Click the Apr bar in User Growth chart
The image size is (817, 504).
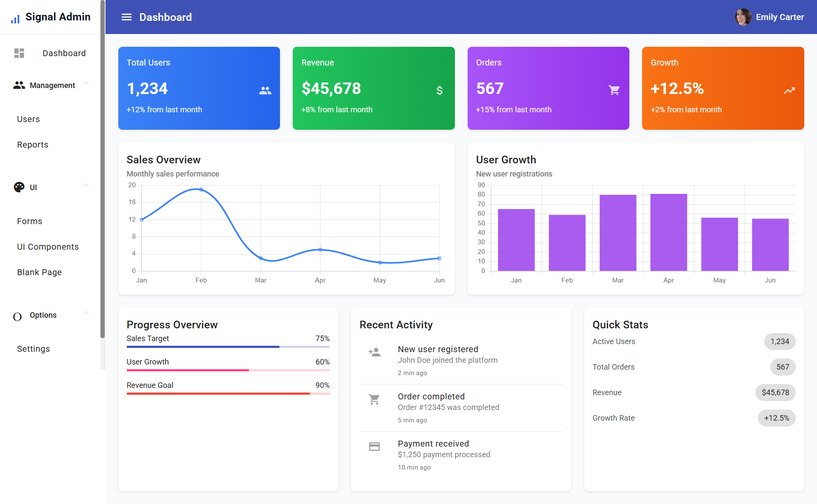pyautogui.click(x=668, y=232)
